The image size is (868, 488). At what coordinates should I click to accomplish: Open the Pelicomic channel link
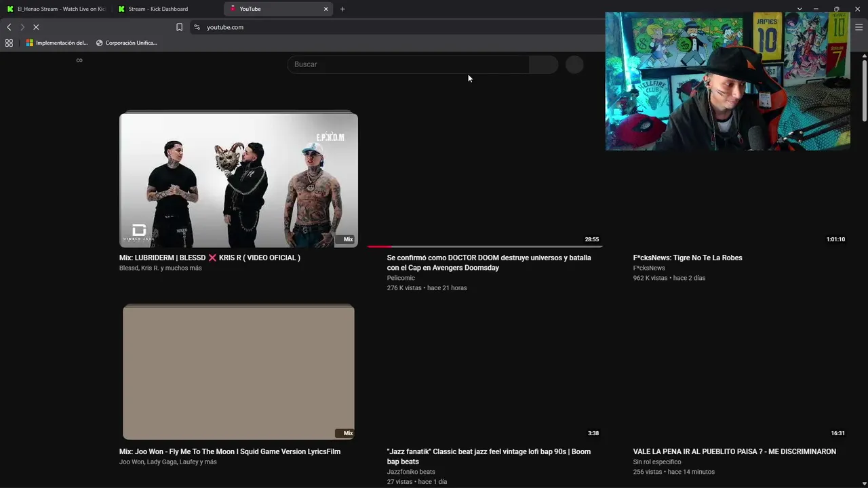click(401, 278)
